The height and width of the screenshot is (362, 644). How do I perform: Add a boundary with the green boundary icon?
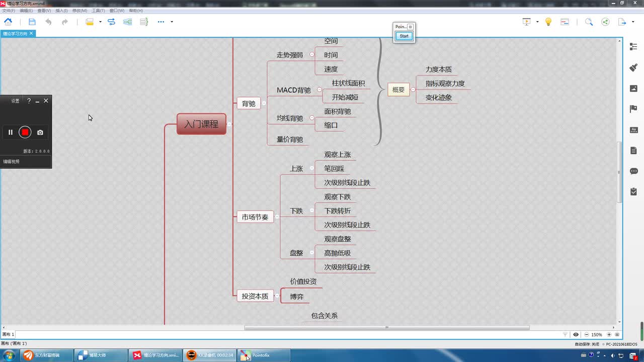[x=128, y=22]
